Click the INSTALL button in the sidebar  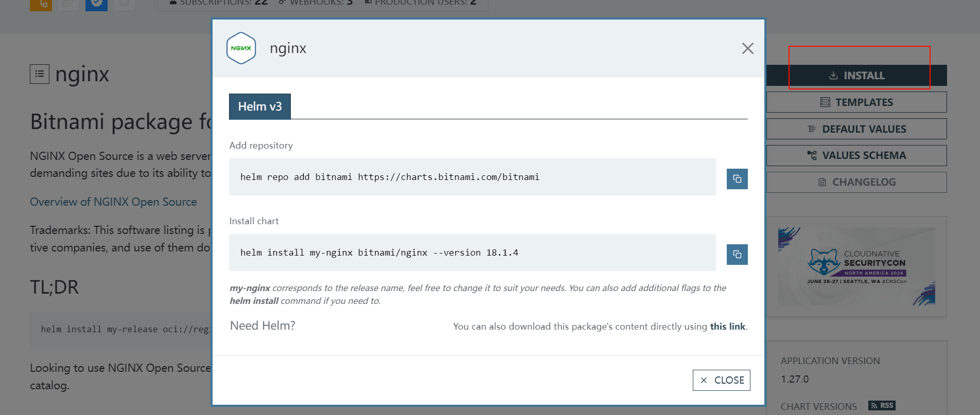(x=856, y=76)
